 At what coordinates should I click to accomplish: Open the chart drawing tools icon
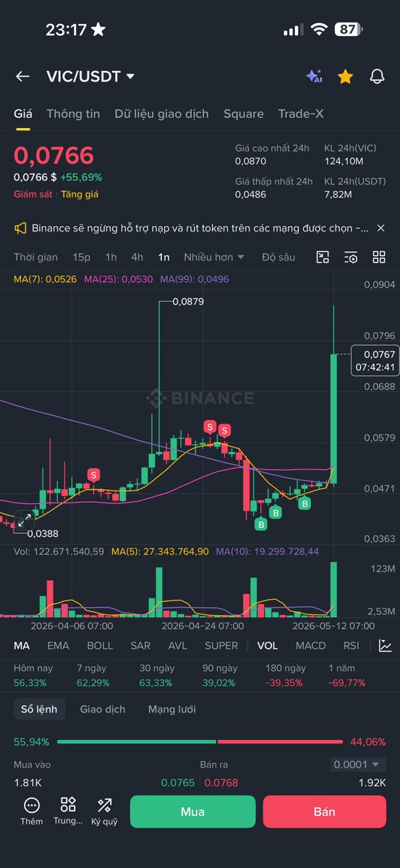pyautogui.click(x=323, y=257)
